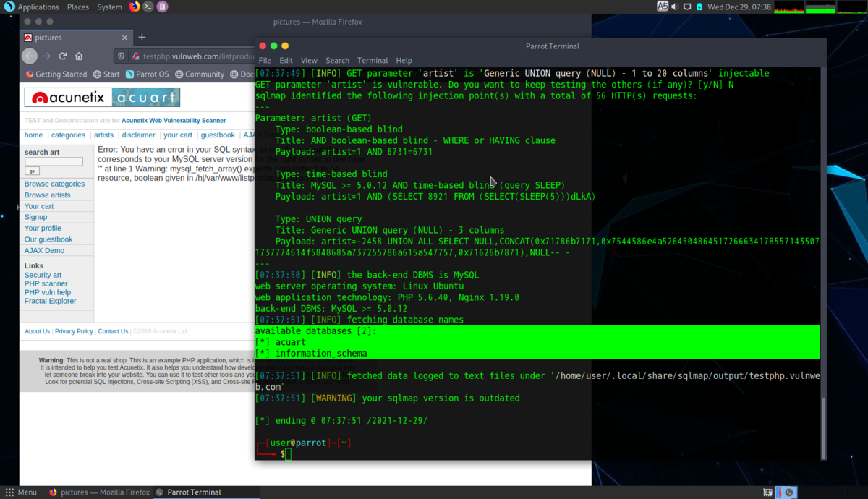This screenshot has width=868, height=499.
Task: Open the tracking protection shield icon
Action: click(122, 56)
